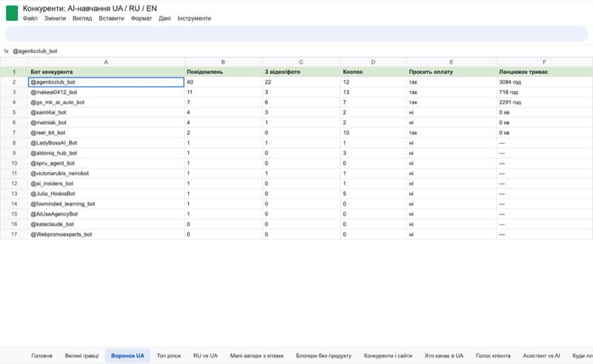Open the Змінити menu

click(55, 18)
